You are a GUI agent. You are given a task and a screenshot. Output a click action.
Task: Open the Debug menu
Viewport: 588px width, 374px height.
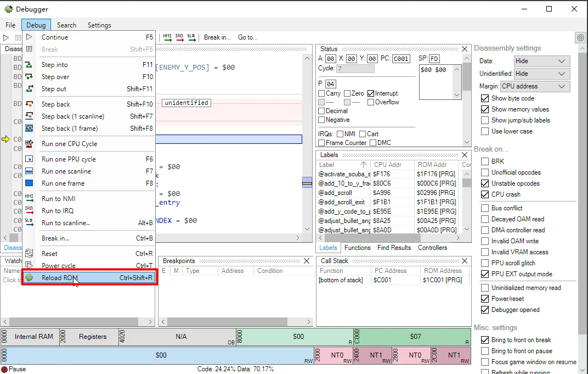[x=36, y=25]
